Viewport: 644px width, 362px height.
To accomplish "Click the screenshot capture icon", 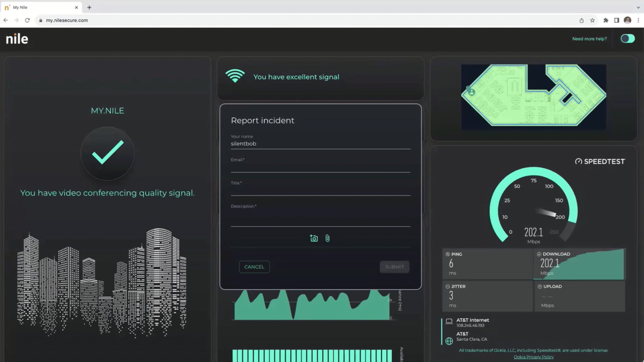I will (314, 238).
